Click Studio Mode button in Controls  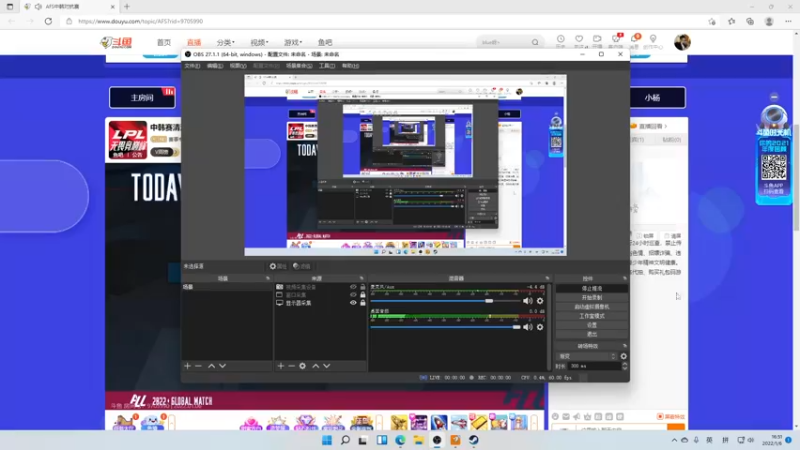592,316
